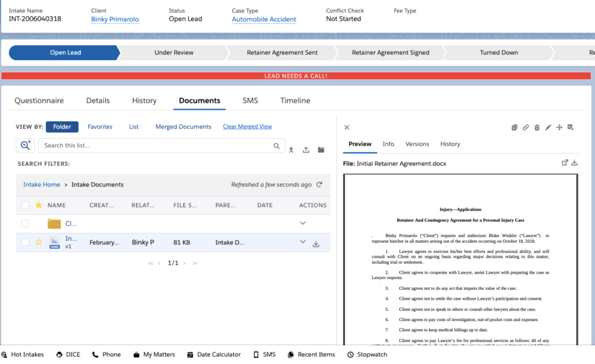Open the document preview in a new window
The image size is (595, 364).
click(x=565, y=163)
